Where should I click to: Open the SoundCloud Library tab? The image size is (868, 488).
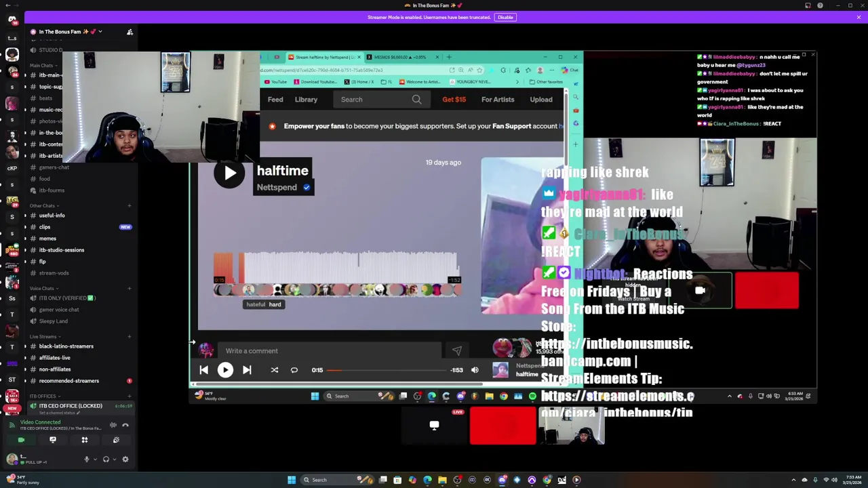click(306, 100)
